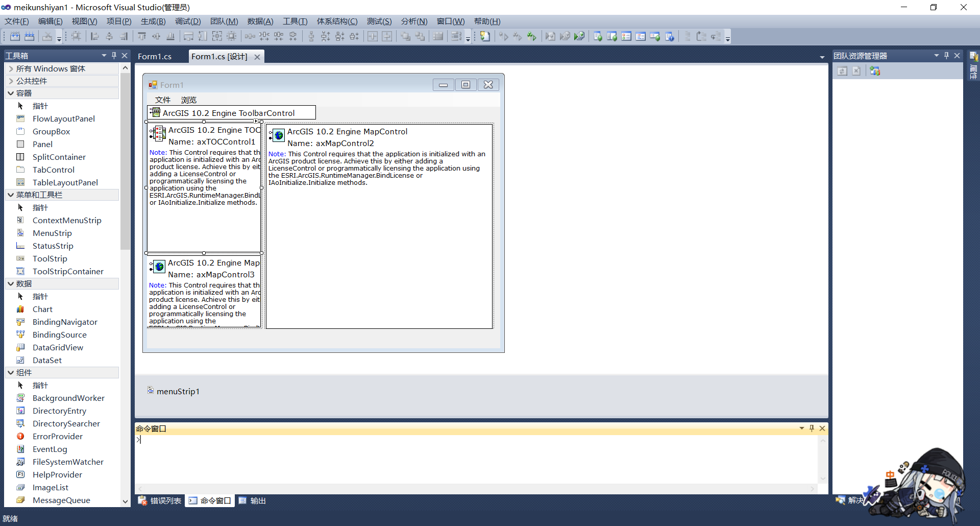Click the Align Middles layout icon
The image size is (980, 526).
coord(156,36)
